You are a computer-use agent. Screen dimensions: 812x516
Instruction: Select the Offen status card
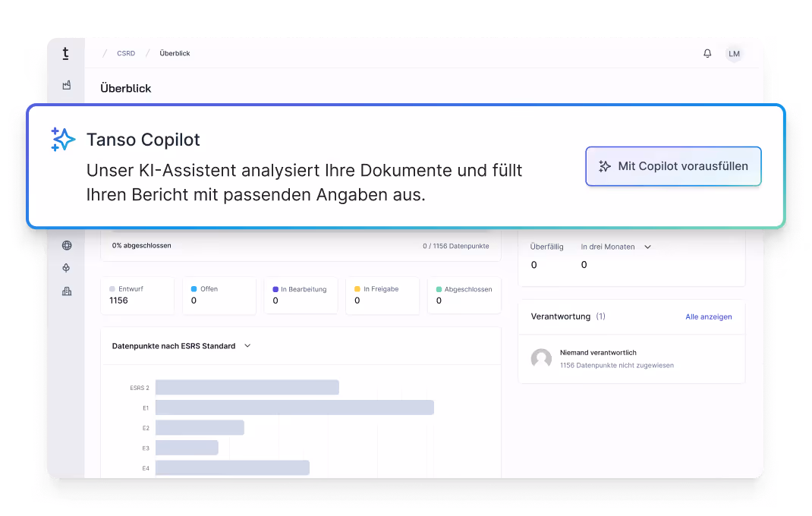pos(219,295)
